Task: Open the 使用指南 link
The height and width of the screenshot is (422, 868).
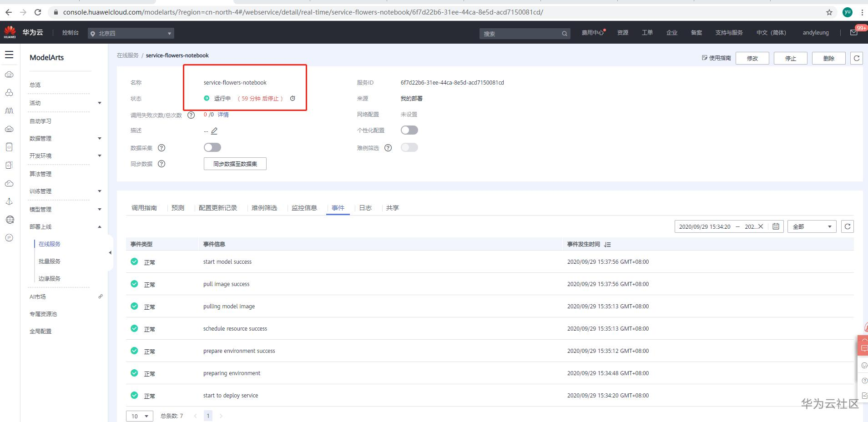Action: pyautogui.click(x=717, y=58)
